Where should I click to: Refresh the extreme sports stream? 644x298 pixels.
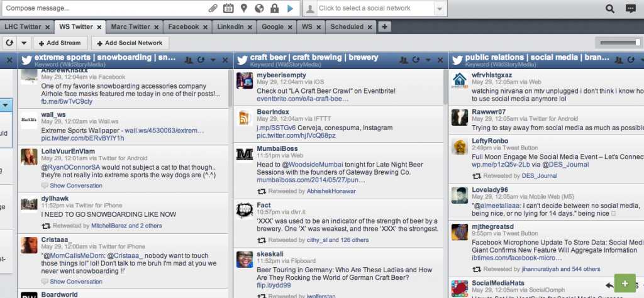[x=201, y=60]
